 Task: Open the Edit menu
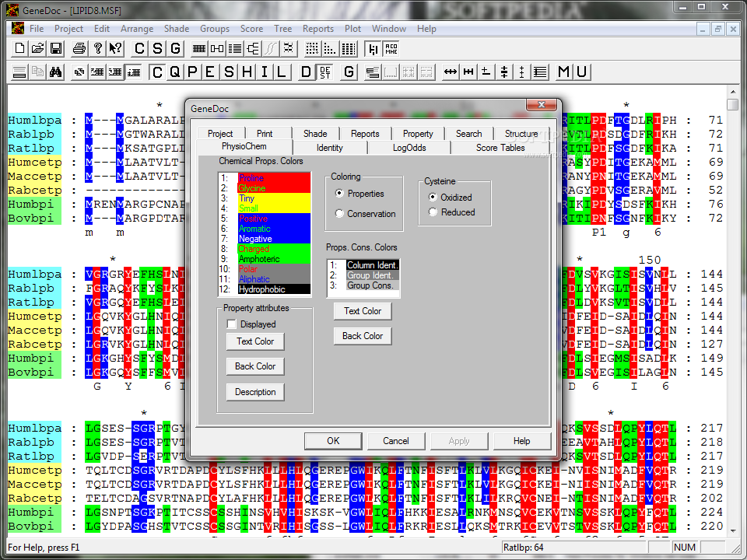coord(101,29)
